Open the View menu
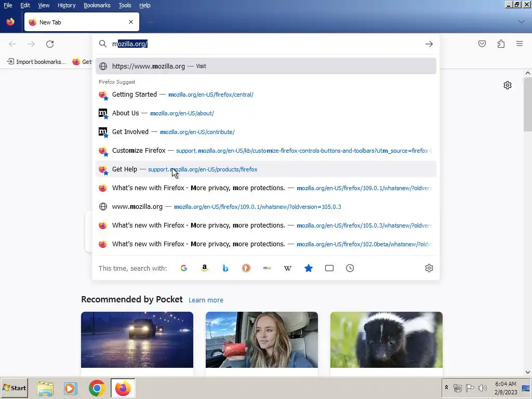This screenshot has width=532, height=399. point(44,5)
